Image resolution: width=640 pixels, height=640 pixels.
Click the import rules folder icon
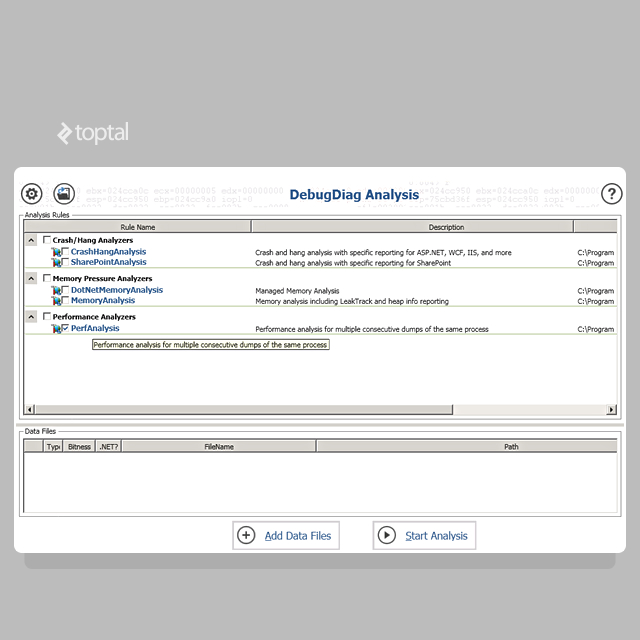point(64,193)
